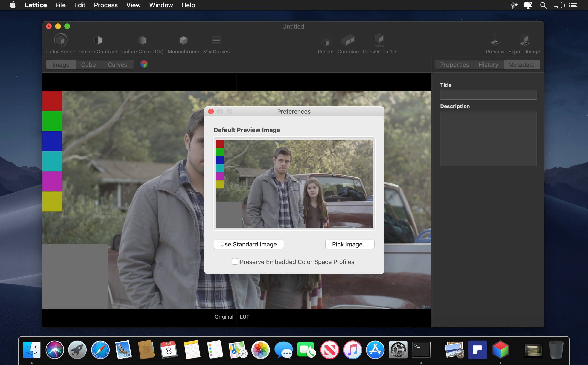Image resolution: width=588 pixels, height=365 pixels.
Task: Open Notification Center in menu bar
Action: 573,5
